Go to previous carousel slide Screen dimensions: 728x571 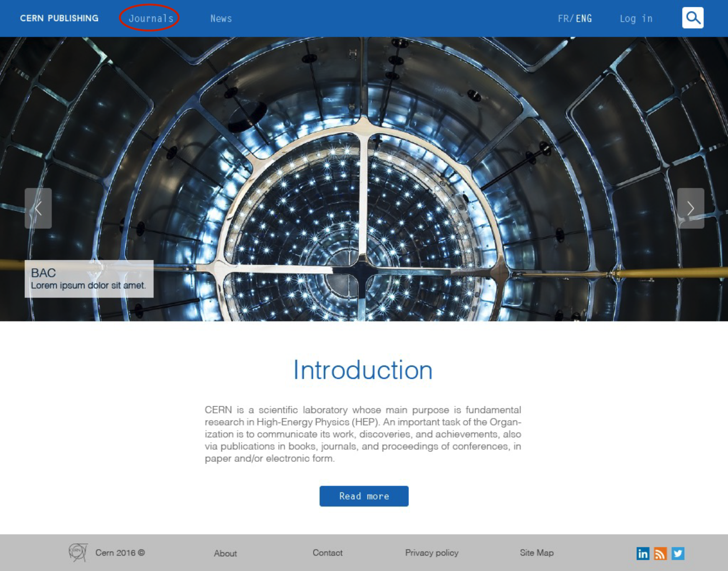click(x=38, y=208)
